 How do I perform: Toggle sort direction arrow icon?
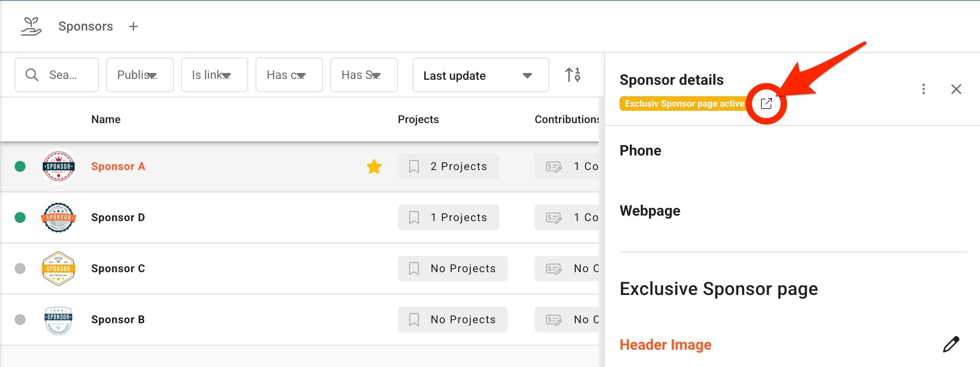coord(573,75)
